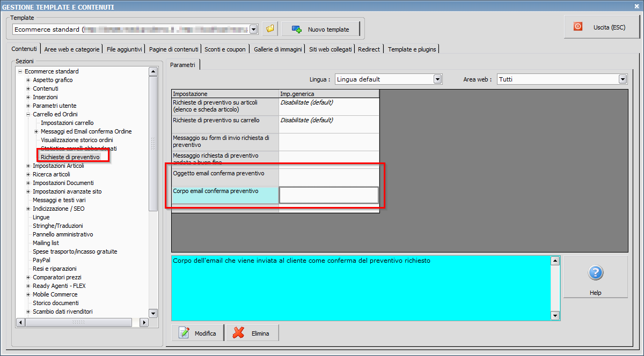Screen dimensions: 644x356
Task: Click the Nuovo template button
Action: click(322, 29)
